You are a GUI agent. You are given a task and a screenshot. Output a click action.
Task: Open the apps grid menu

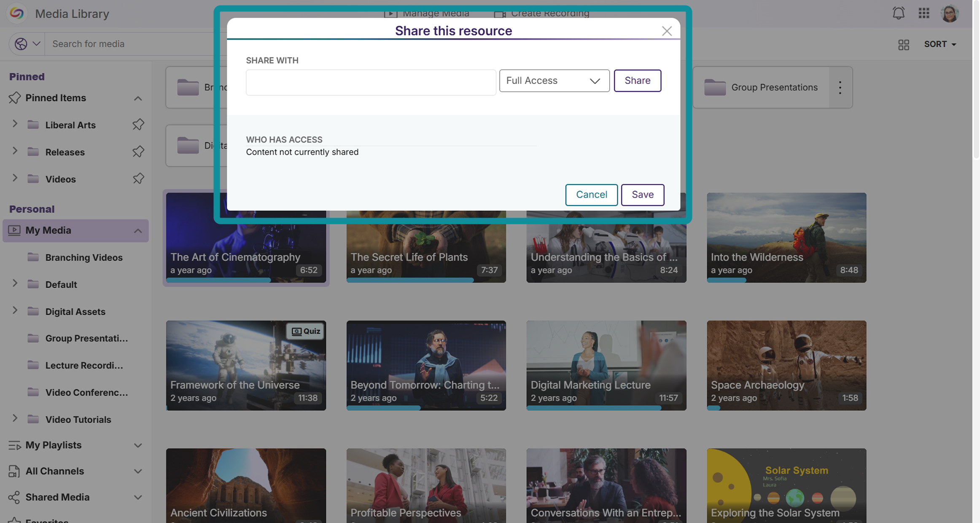pyautogui.click(x=923, y=13)
